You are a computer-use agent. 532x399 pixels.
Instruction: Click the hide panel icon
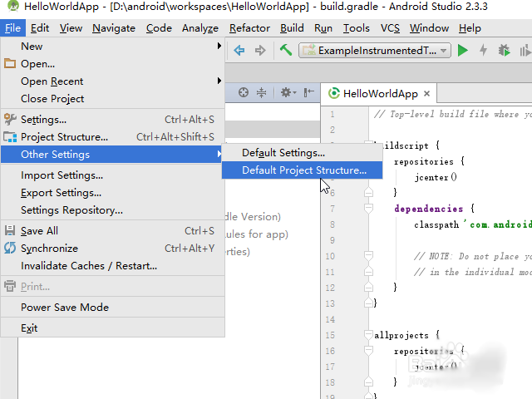click(308, 92)
